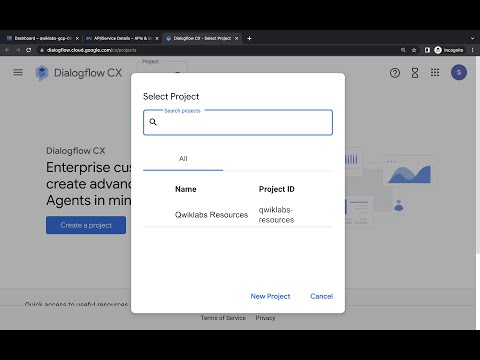Image resolution: width=480 pixels, height=360 pixels.
Task: Open Incognito profile indicator
Action: tap(449, 50)
